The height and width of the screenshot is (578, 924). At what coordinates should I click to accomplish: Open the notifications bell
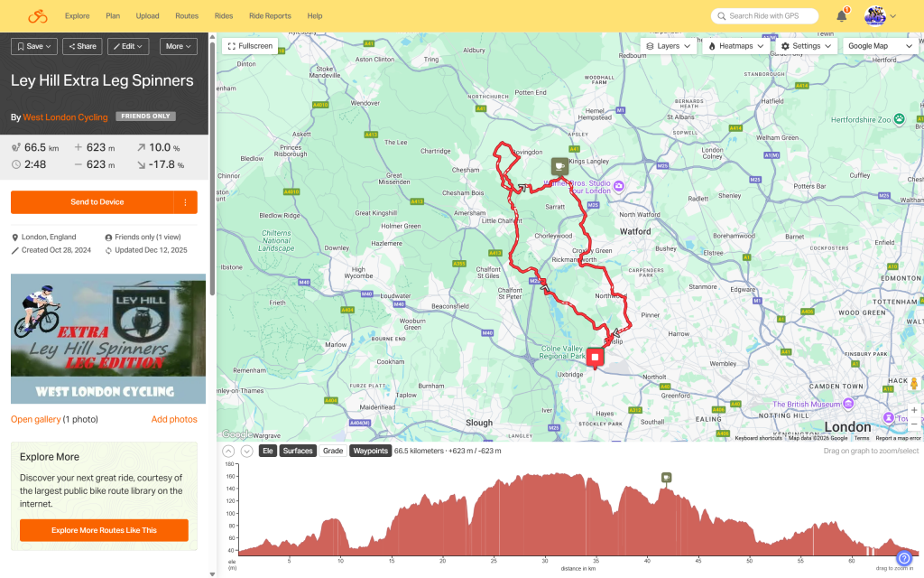tap(841, 16)
